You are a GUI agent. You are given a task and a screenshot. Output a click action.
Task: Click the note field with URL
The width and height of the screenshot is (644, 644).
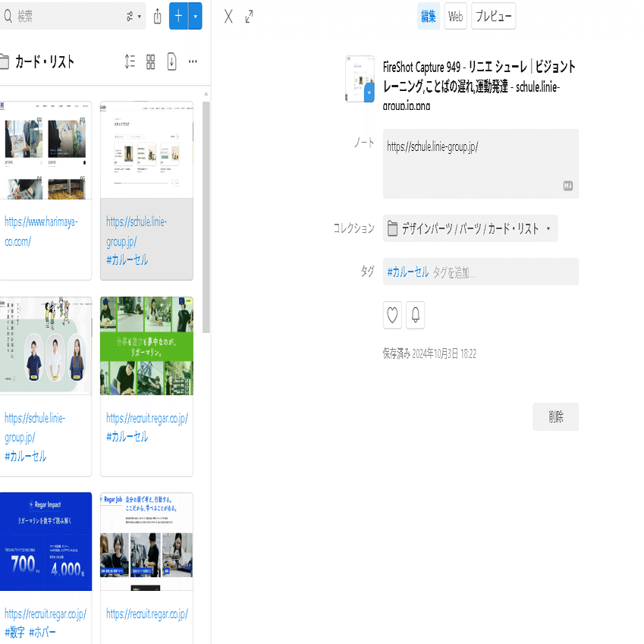(x=481, y=163)
